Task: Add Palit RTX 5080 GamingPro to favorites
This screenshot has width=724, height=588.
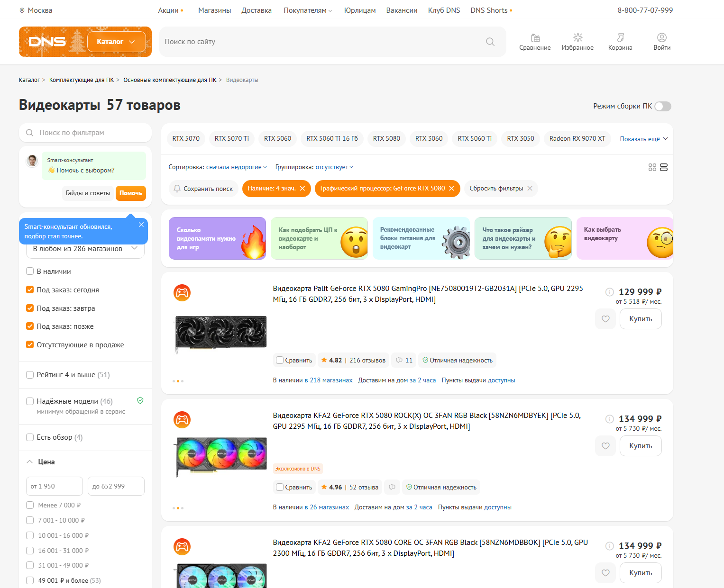Action: (605, 319)
